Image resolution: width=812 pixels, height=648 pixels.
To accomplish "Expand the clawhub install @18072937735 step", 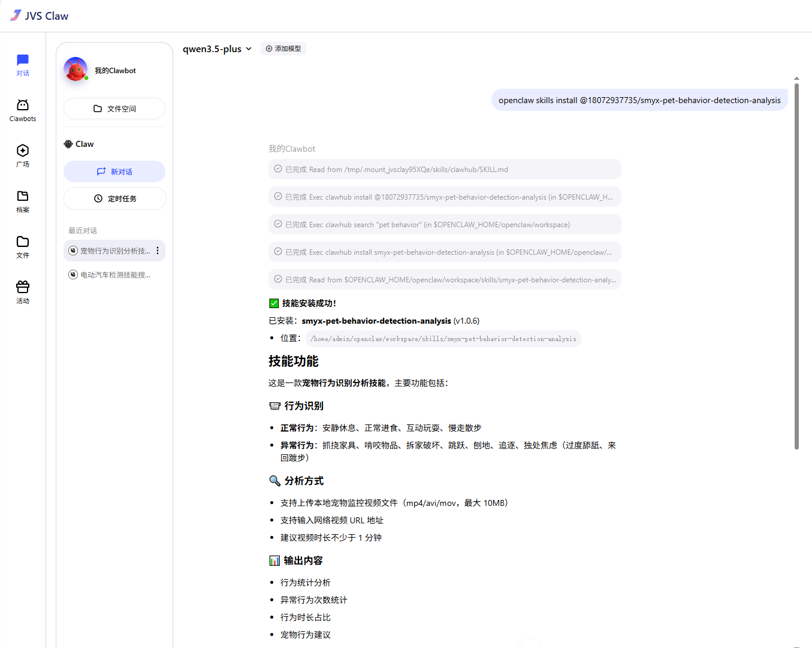I will tap(445, 197).
